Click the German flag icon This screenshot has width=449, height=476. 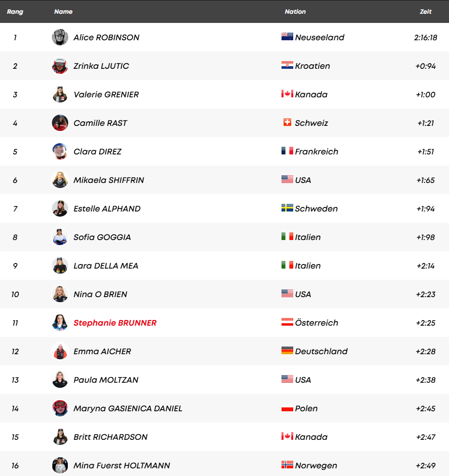(x=287, y=351)
